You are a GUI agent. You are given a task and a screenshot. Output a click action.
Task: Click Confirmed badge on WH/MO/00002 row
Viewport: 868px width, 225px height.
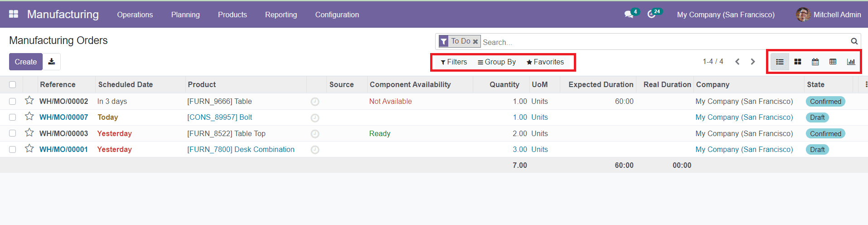pos(825,102)
